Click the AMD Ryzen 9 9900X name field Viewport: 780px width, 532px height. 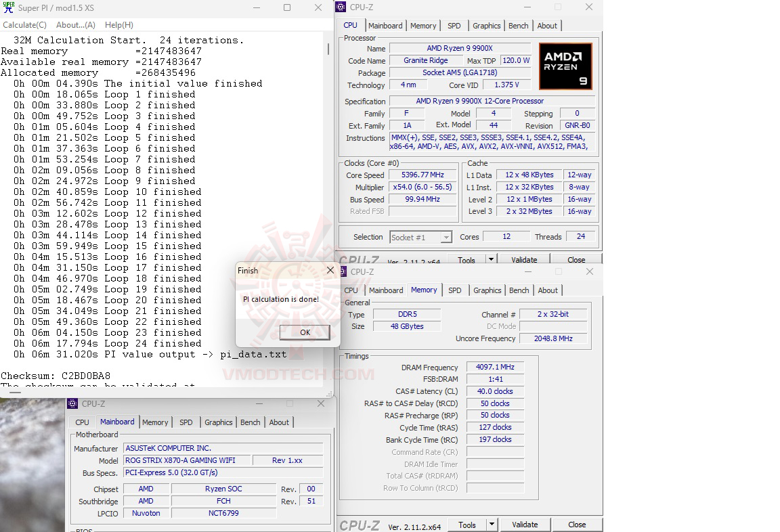[460, 48]
